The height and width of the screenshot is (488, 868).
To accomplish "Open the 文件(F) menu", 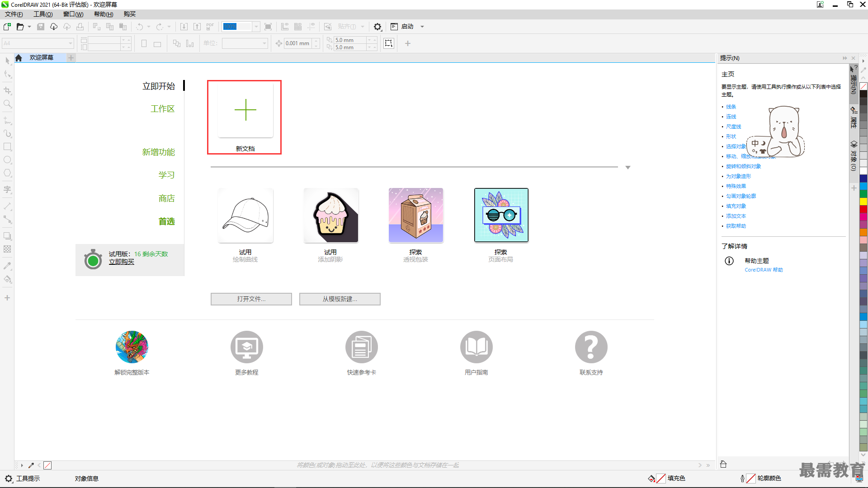I will click(x=14, y=14).
